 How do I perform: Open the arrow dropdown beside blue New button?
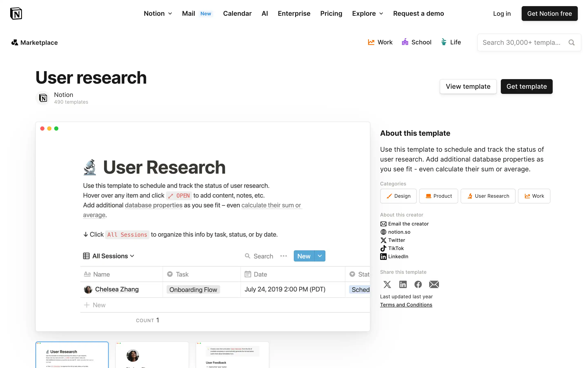tap(320, 256)
